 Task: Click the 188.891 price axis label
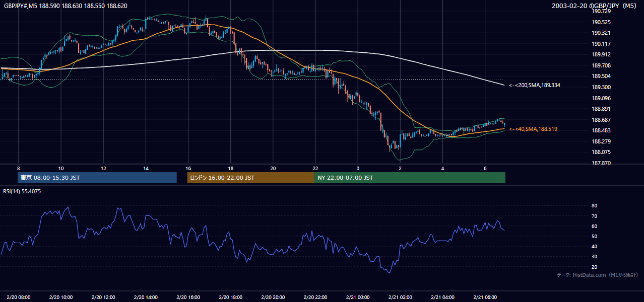coord(600,109)
